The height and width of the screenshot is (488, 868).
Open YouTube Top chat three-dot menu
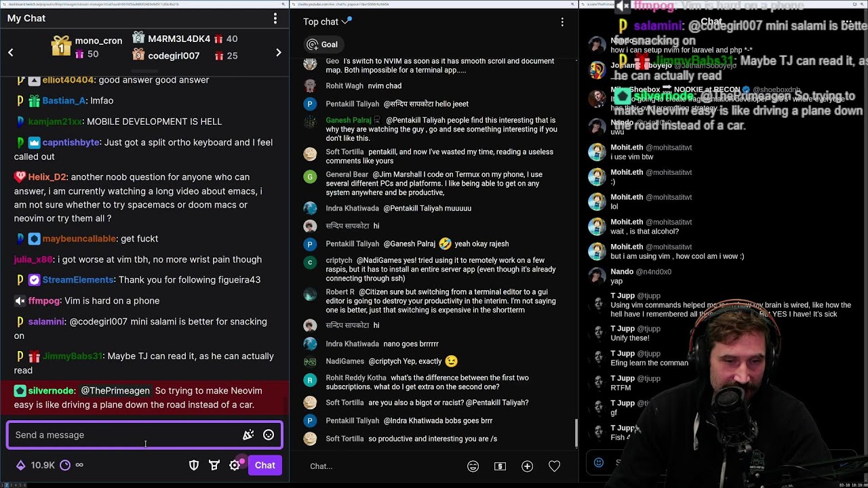coord(562,22)
